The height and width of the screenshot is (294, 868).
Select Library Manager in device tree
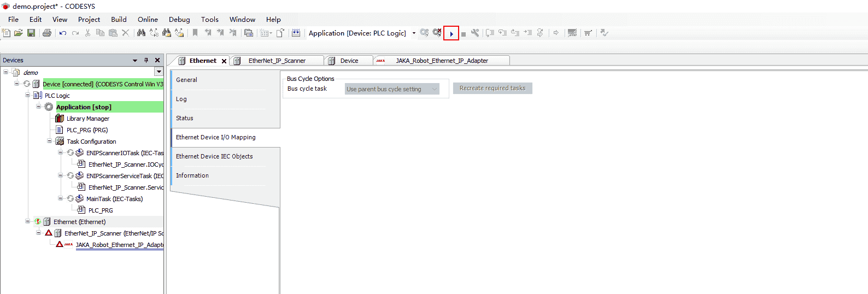tap(87, 119)
